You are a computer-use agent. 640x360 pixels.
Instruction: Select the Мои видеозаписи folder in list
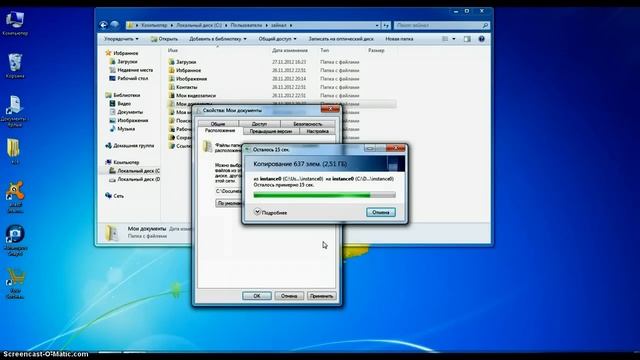click(196, 96)
